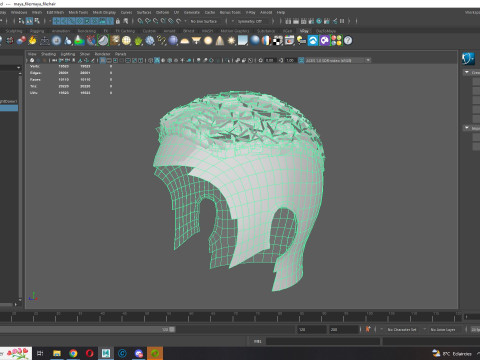Toggle select by component type mode

tap(37, 21)
